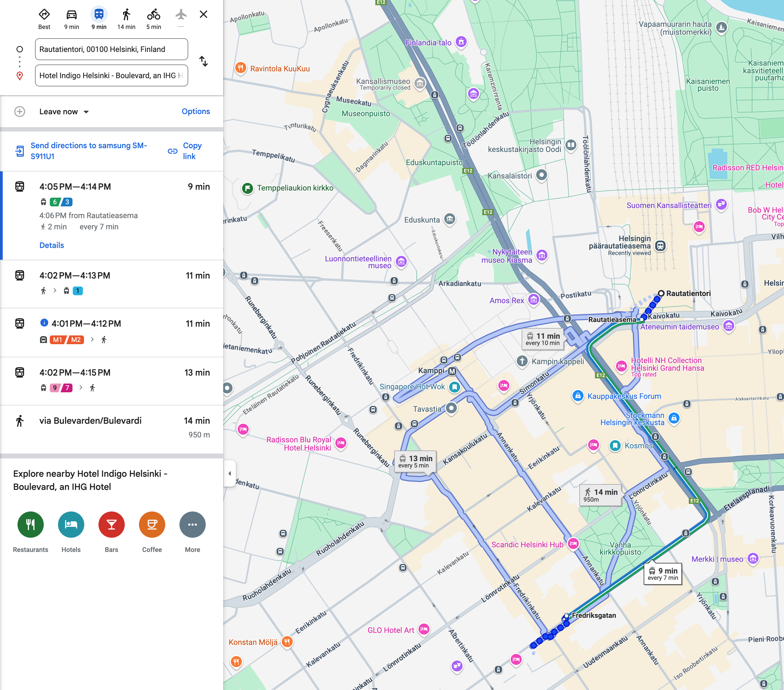Open Hotelli NH Collection Grand Hansa marker
784x690 pixels.
621,366
